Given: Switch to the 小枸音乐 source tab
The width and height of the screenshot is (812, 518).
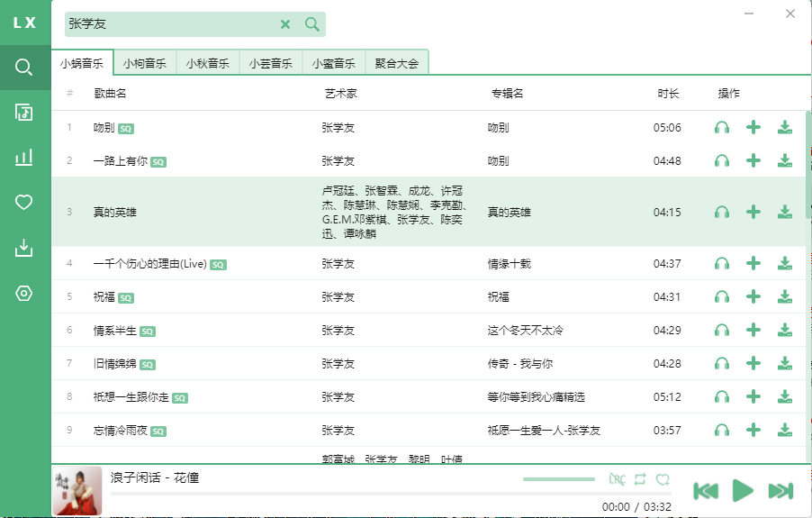Looking at the screenshot, I should pos(145,63).
